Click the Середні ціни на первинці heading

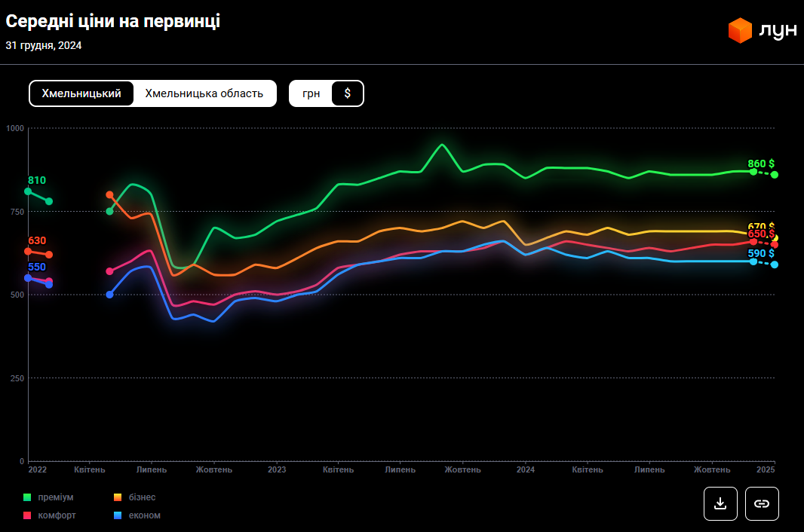pos(113,22)
